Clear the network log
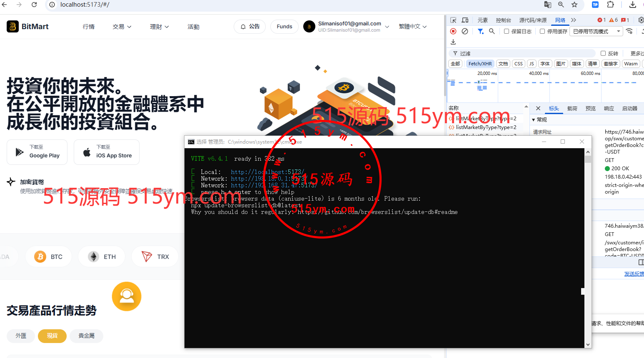The height and width of the screenshot is (358, 644). tap(465, 31)
